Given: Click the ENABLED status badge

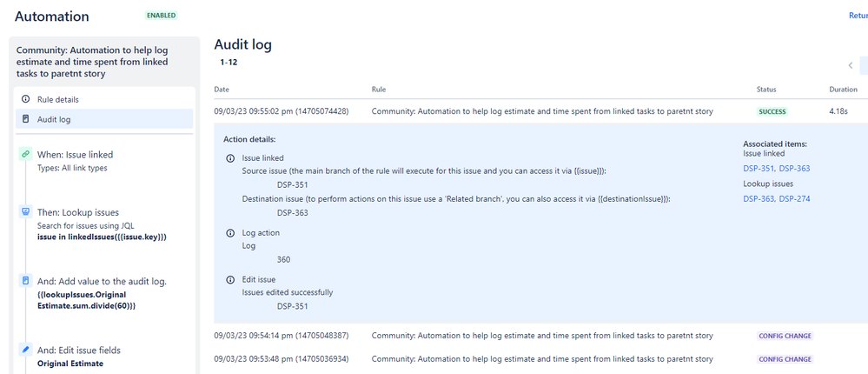Looking at the screenshot, I should (161, 16).
